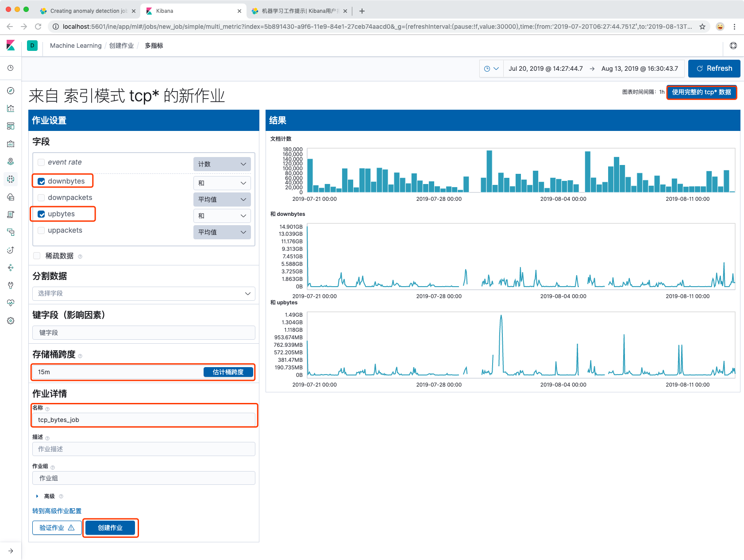Uncheck the downbytes field checkbox

tap(41, 181)
